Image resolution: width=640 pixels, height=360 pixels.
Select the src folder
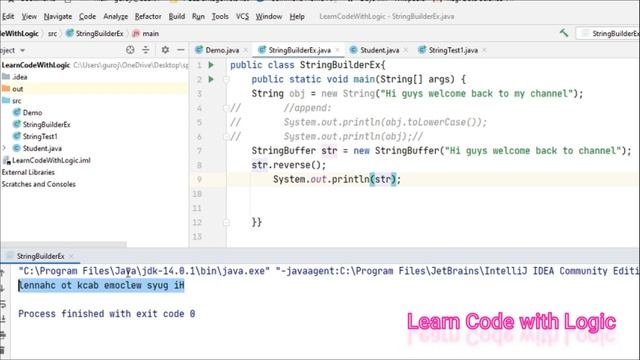(12, 100)
